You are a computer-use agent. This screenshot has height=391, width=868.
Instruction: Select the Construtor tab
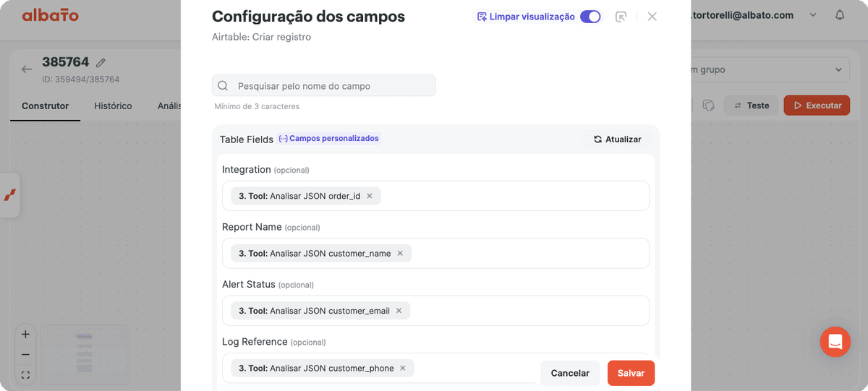46,106
